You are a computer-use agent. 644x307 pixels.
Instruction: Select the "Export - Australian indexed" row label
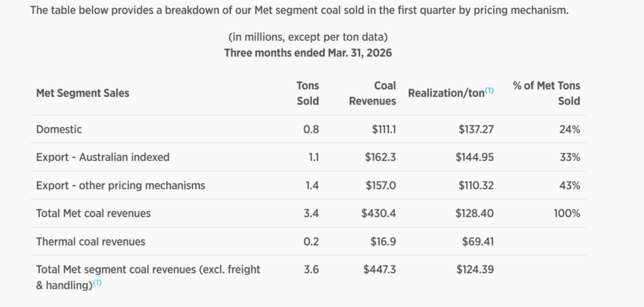(103, 157)
